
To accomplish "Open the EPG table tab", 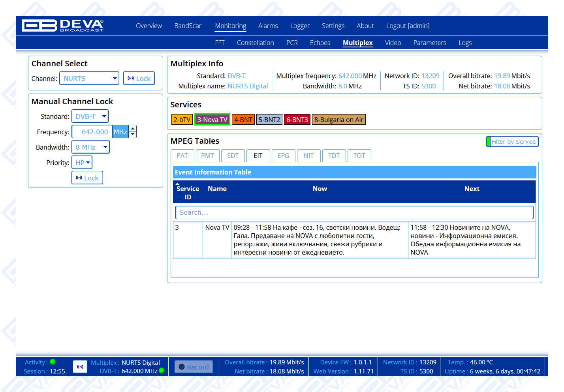I will pyautogui.click(x=283, y=156).
